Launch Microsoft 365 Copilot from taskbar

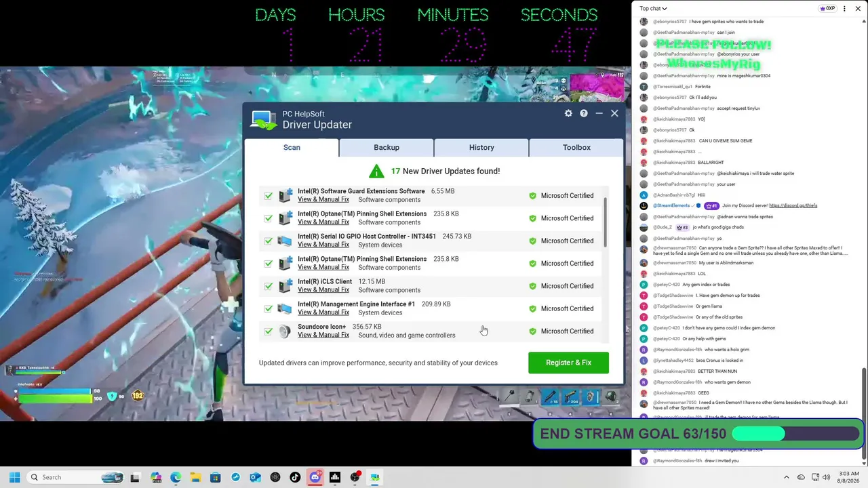point(156,477)
